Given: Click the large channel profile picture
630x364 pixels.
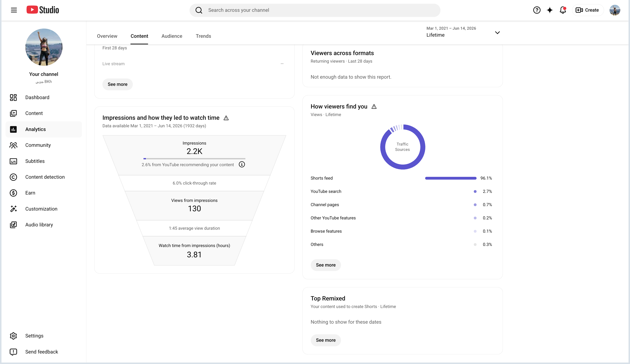Looking at the screenshot, I should coord(44,47).
